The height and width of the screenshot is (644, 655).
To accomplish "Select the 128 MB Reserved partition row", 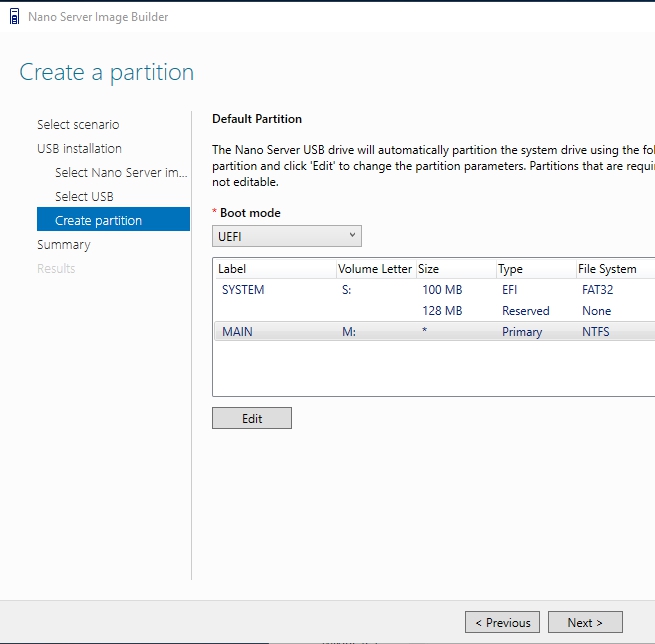I will click(x=434, y=310).
